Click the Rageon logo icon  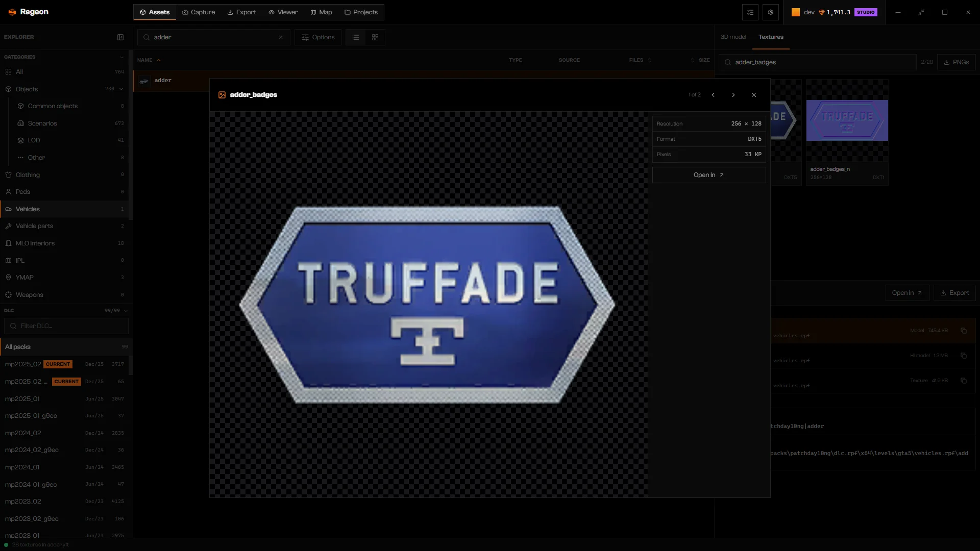pyautogui.click(x=12, y=12)
